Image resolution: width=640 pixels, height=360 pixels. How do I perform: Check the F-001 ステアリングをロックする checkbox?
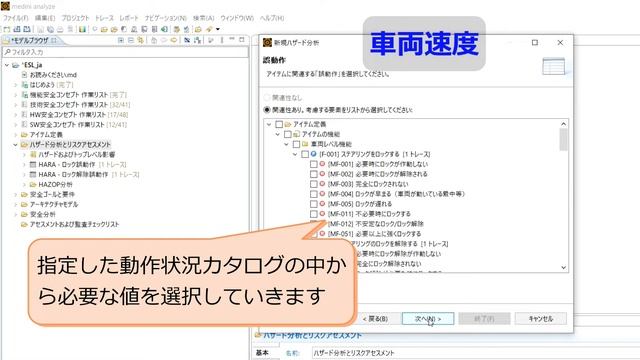pos(305,154)
